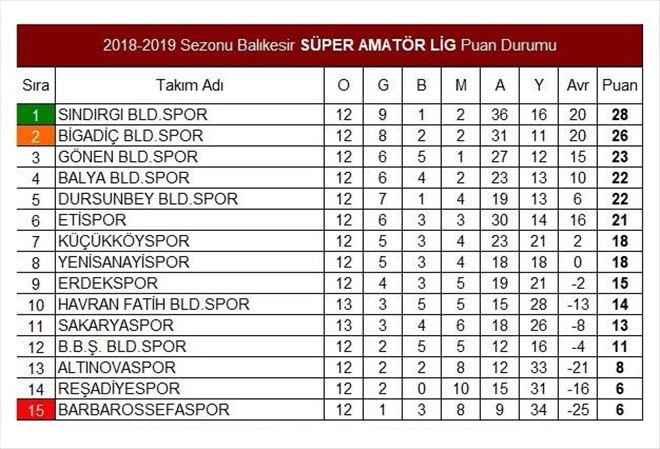Select BARBAROSSEFASPOR team name
Image resolution: width=660 pixels, height=449 pixels.
tap(144, 410)
